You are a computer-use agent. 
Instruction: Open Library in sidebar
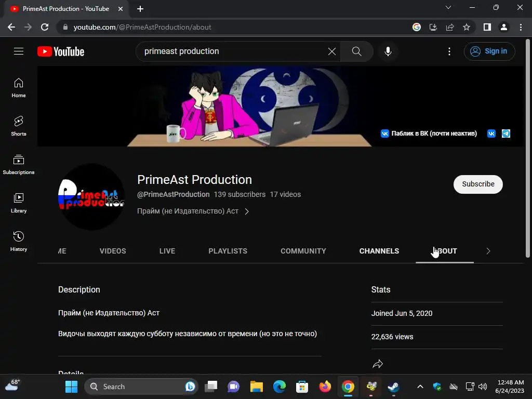[x=19, y=203]
